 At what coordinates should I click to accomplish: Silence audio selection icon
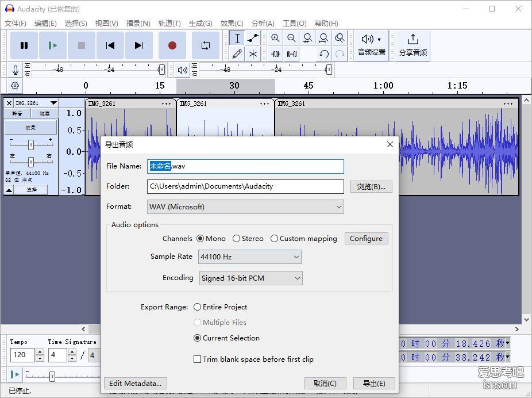[291, 53]
